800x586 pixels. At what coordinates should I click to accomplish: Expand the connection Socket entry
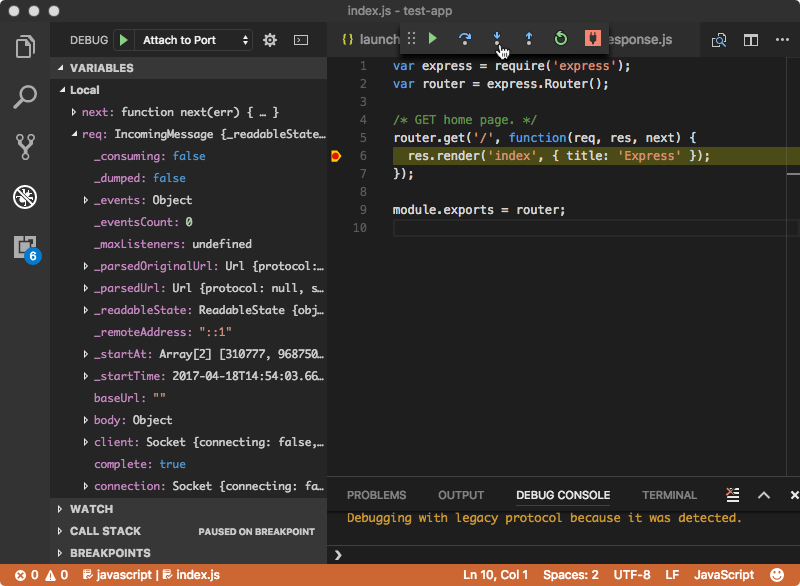(x=86, y=486)
